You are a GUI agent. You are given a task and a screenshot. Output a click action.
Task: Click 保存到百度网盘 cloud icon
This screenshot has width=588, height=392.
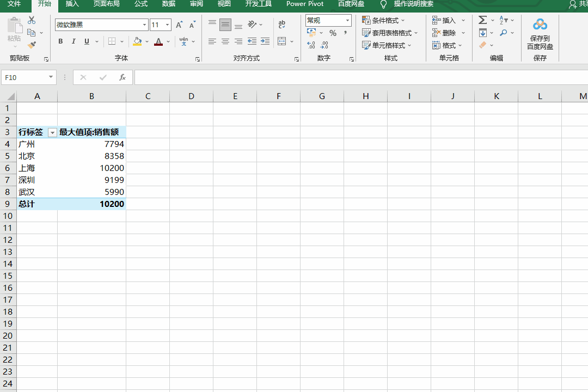pos(540,25)
